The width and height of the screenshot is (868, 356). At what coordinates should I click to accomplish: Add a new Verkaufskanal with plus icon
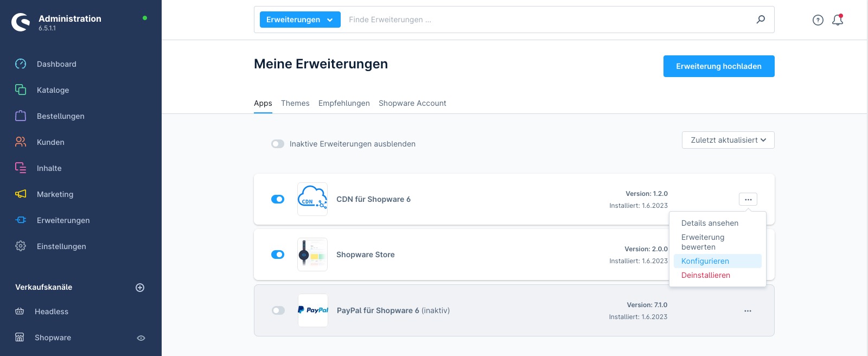[x=140, y=288]
